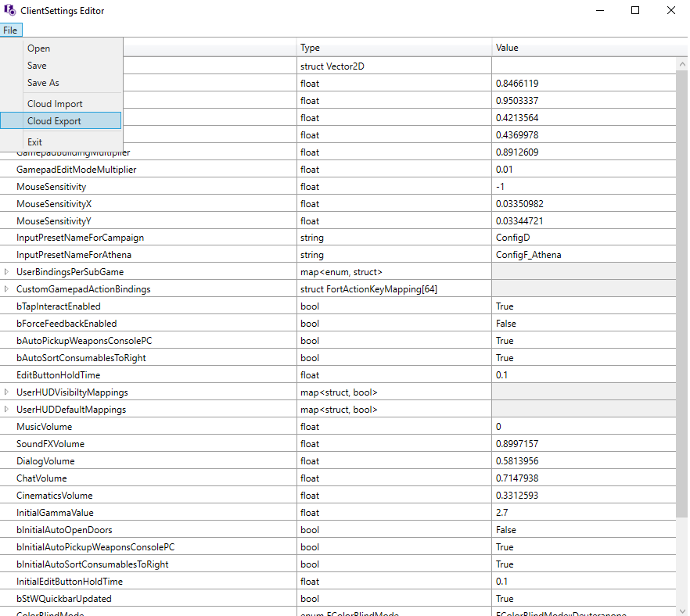690x616 pixels.
Task: Click the ClientSettings Editor app icon
Action: coord(9,9)
